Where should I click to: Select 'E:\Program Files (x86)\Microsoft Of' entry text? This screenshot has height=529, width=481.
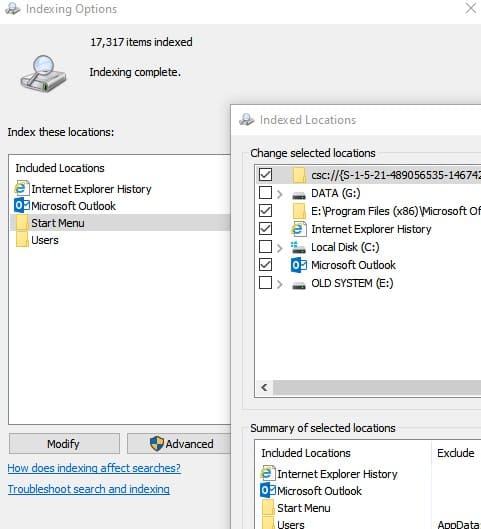click(x=396, y=211)
